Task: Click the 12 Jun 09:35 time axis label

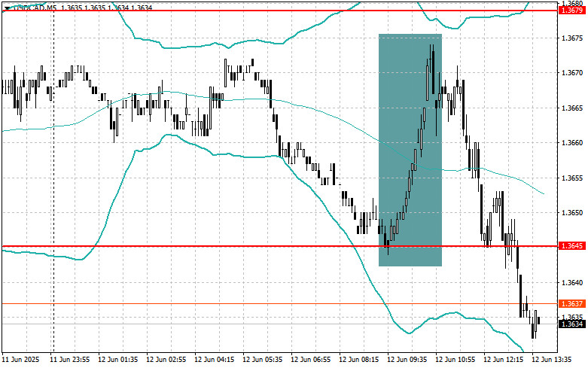Action: (407, 360)
